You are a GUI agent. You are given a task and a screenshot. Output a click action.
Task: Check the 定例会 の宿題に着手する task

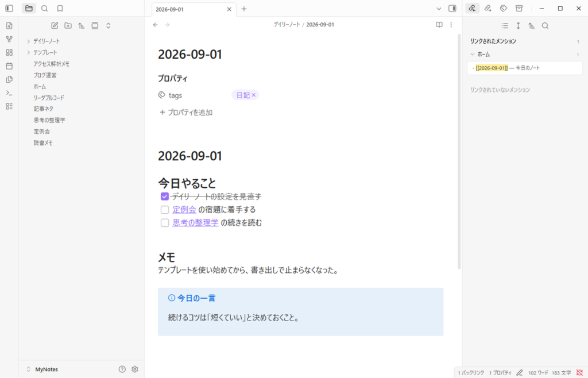(165, 210)
